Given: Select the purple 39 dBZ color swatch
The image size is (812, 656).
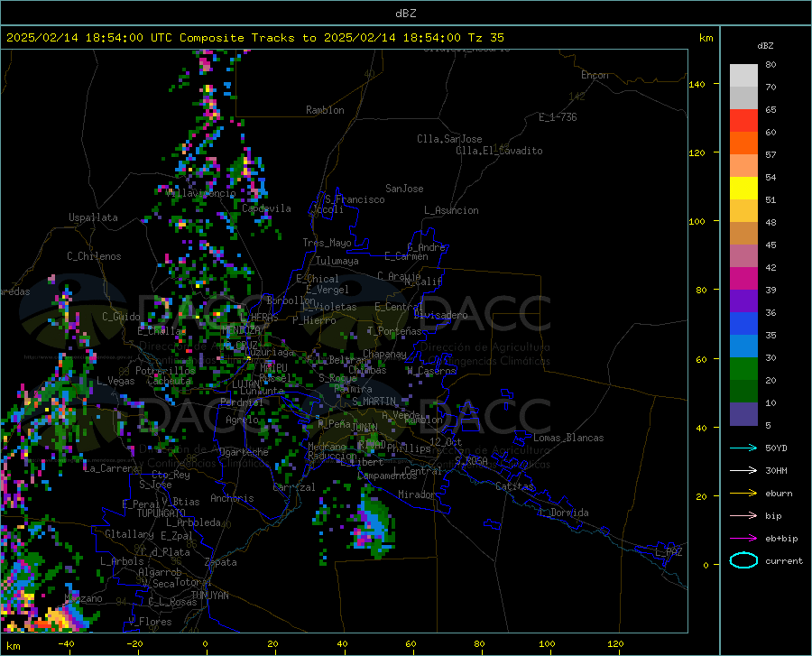Looking at the screenshot, I should point(743,300).
